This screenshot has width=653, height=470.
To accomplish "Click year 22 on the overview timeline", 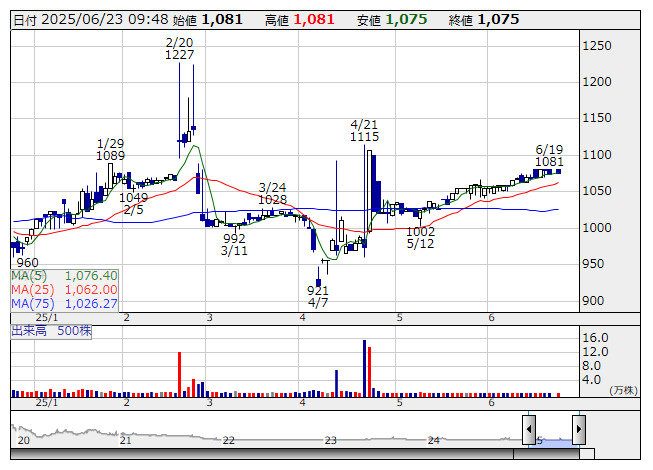I will click(x=229, y=440).
